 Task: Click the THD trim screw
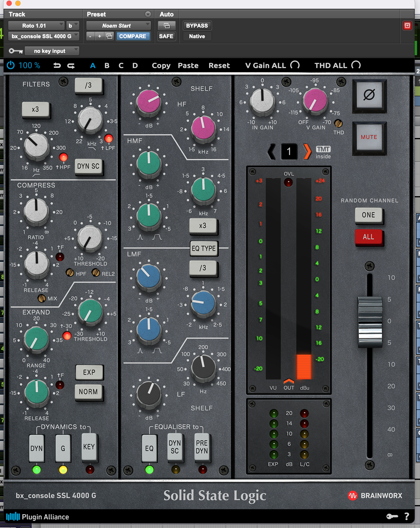tap(338, 123)
